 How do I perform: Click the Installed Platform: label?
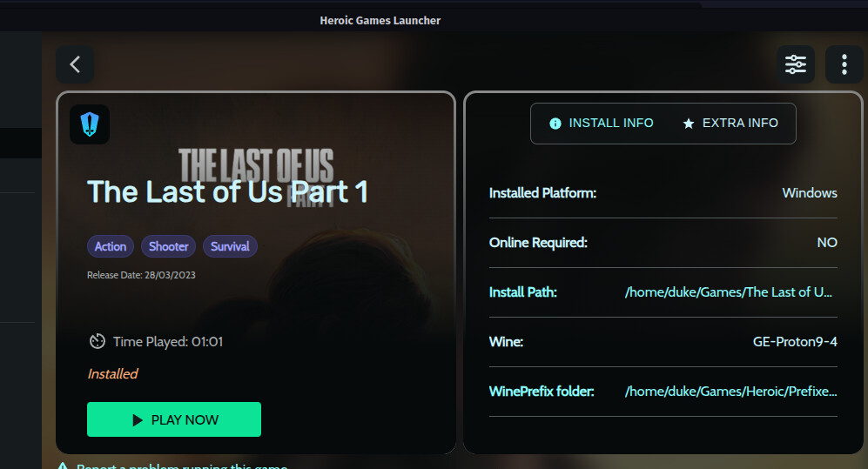coord(542,193)
